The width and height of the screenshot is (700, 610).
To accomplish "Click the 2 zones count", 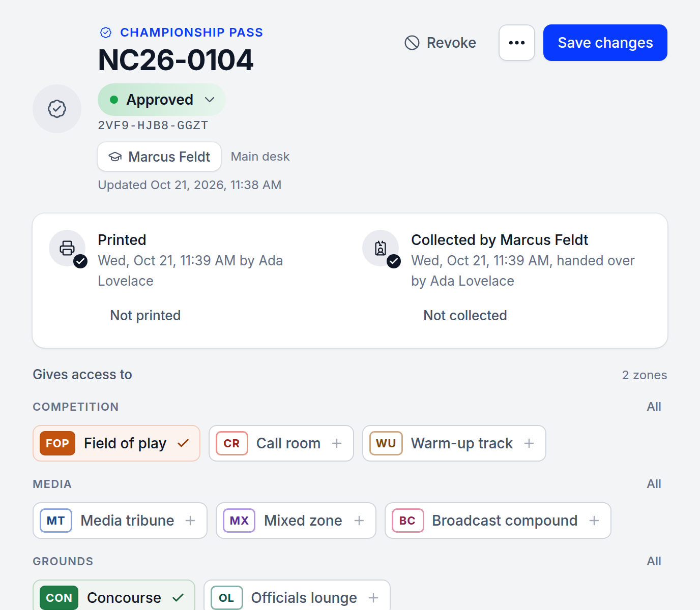I will [645, 375].
